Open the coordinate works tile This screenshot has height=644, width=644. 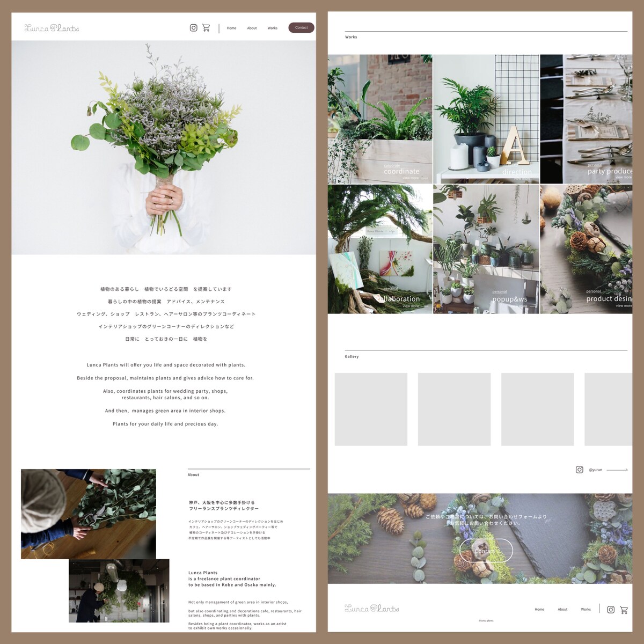pyautogui.click(x=380, y=119)
